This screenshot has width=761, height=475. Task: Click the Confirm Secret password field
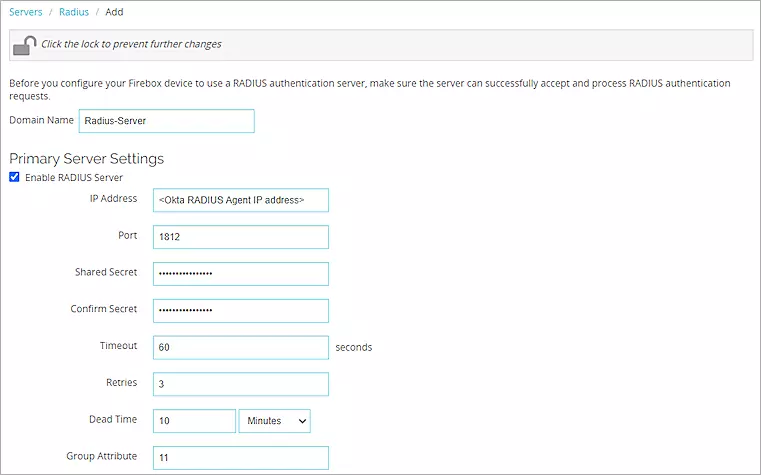(x=241, y=311)
